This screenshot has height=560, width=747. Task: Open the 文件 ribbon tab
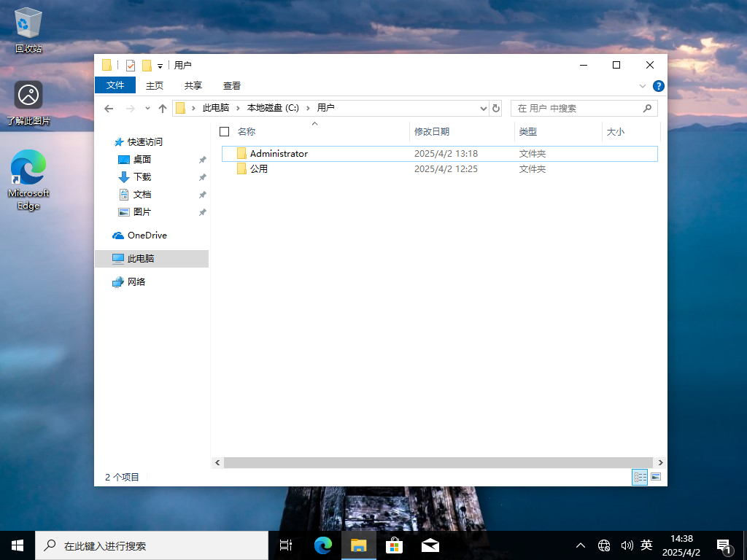pyautogui.click(x=115, y=85)
